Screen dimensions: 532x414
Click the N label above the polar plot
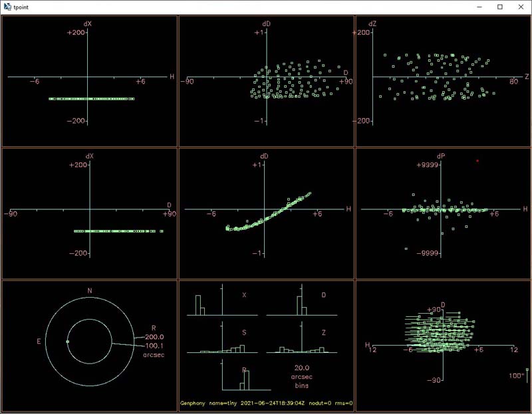(90, 291)
